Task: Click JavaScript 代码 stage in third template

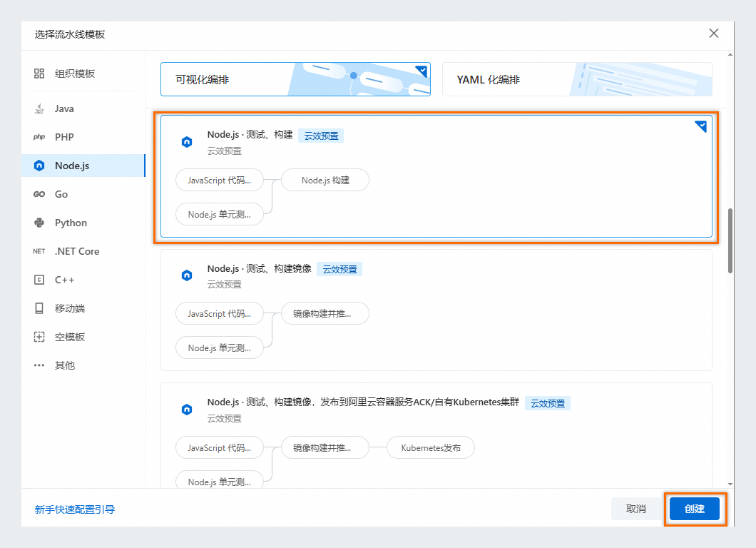Action: pos(220,447)
